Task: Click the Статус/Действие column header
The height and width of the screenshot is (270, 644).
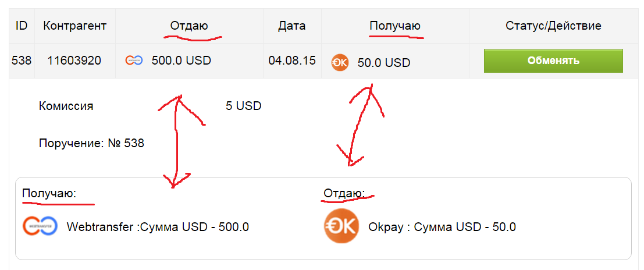Action: coord(553,26)
